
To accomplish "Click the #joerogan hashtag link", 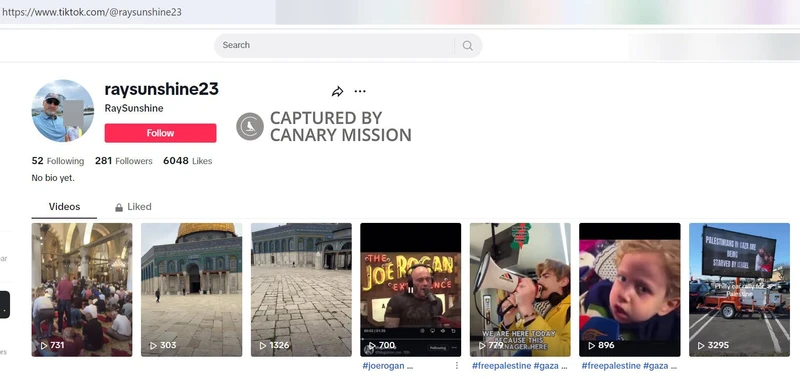I will (383, 366).
